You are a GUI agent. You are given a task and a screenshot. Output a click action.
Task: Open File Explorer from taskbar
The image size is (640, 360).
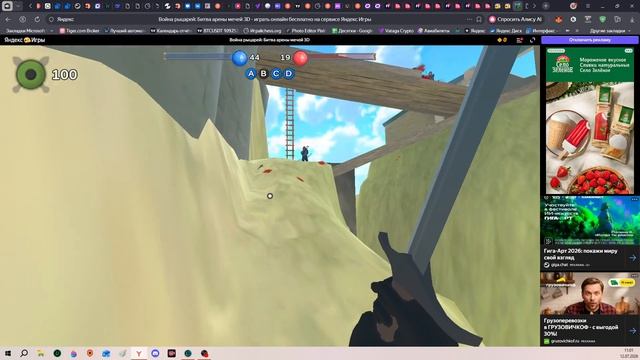tap(40, 353)
